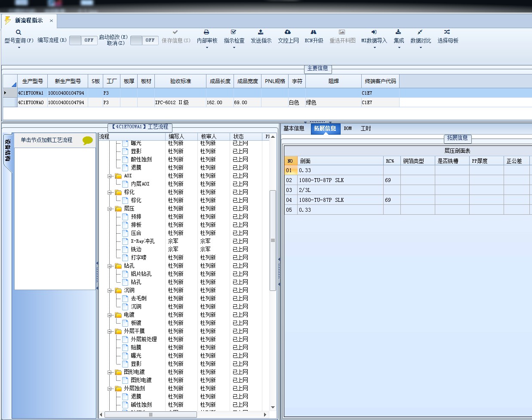Click the 编写人 column header in tree

coord(182,136)
